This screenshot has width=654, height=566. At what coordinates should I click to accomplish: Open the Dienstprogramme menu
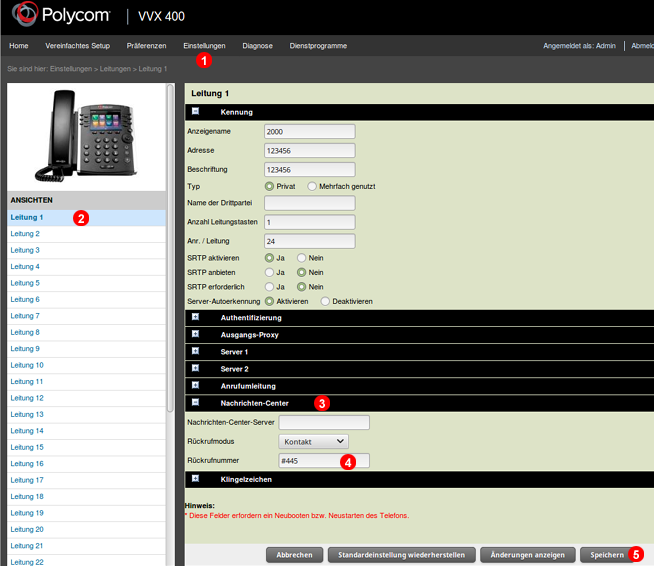pos(318,46)
